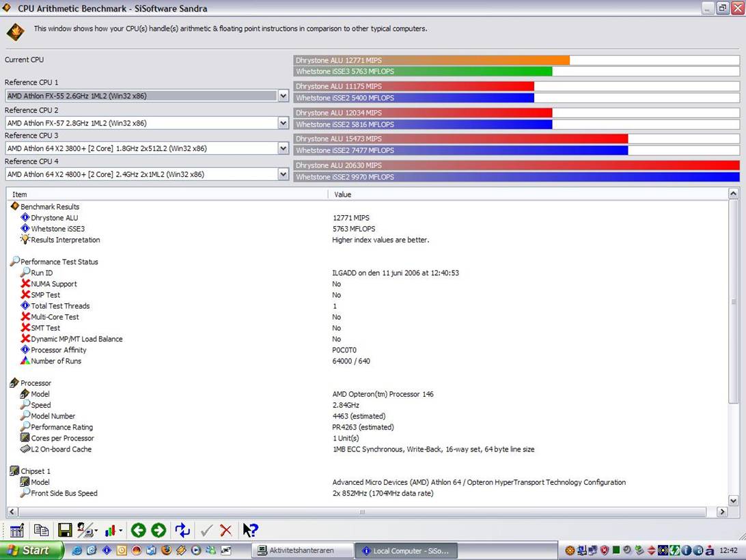
Task: Click the blue diamond Sandra Quick Launch icon
Action: [107, 550]
